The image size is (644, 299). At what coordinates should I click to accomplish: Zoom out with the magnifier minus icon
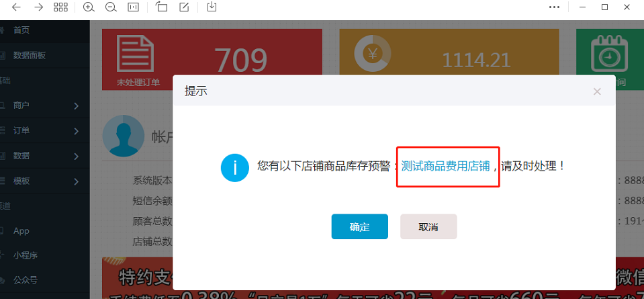point(111,7)
